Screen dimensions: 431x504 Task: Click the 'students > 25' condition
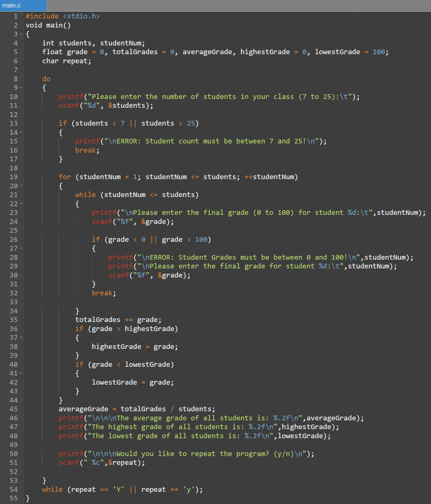pyautogui.click(x=168, y=123)
